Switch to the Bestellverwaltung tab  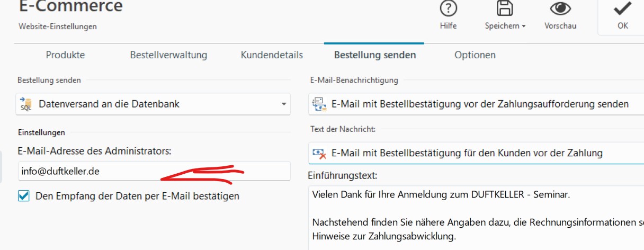click(x=168, y=55)
